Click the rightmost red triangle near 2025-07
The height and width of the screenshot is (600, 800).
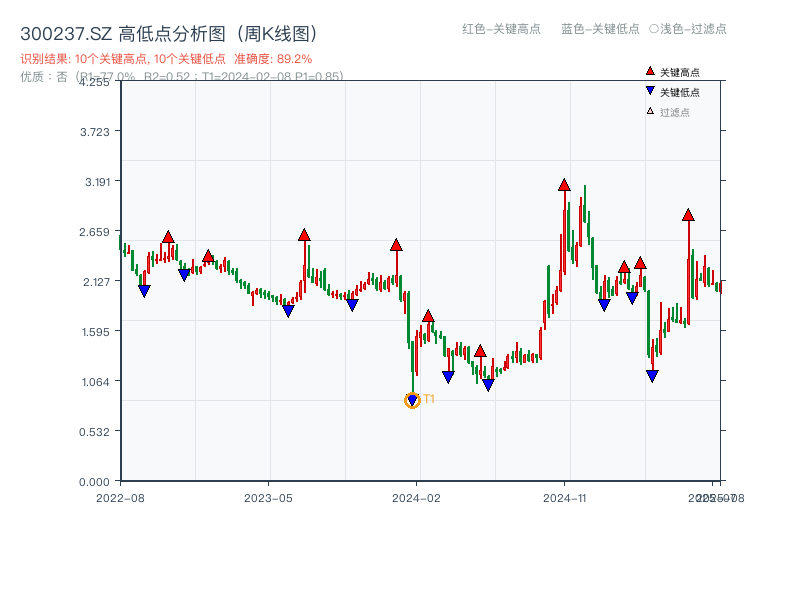point(688,213)
